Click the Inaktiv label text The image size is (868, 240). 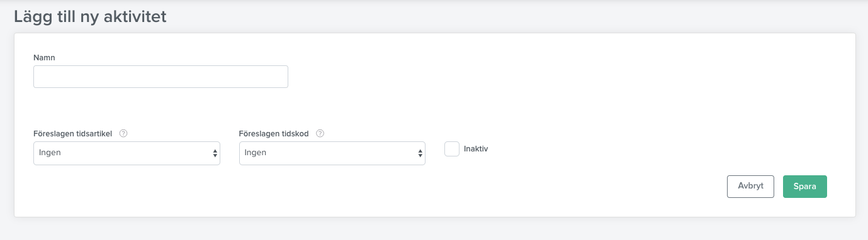476,149
